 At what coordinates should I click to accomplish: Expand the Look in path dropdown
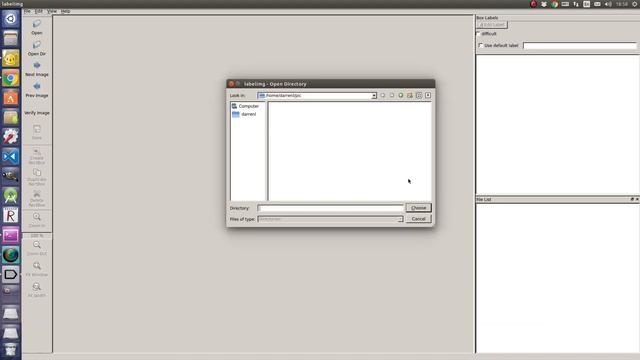click(373, 96)
